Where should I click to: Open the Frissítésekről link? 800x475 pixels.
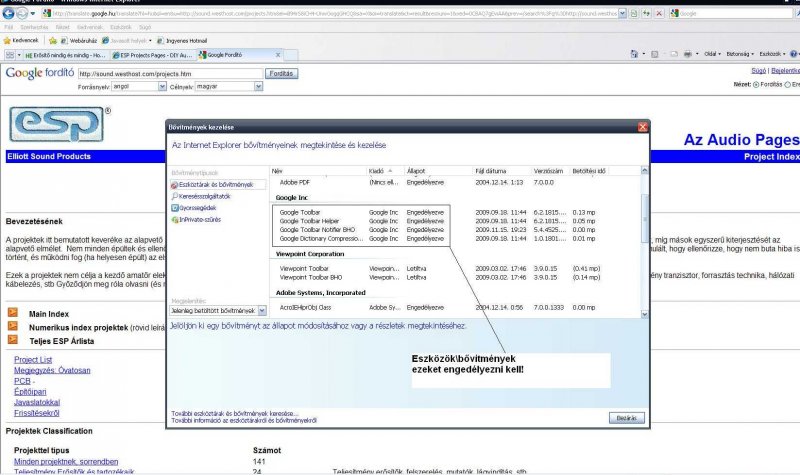(37, 413)
